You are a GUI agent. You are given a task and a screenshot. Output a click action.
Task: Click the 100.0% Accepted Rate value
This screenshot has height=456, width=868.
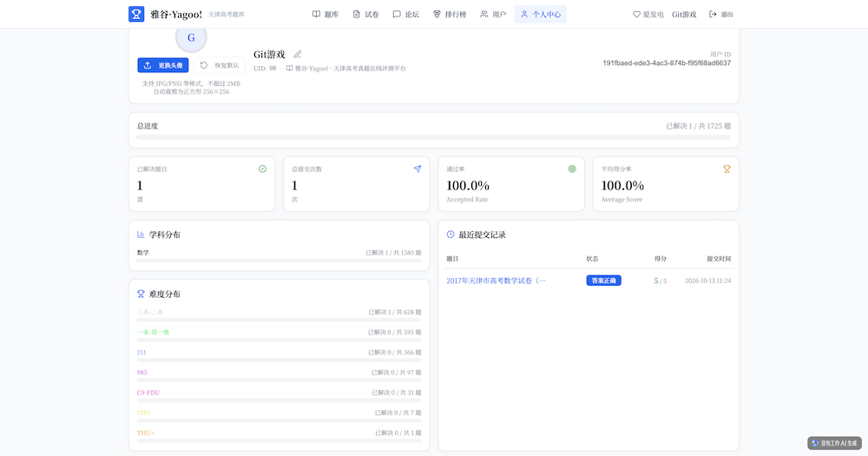468,186
